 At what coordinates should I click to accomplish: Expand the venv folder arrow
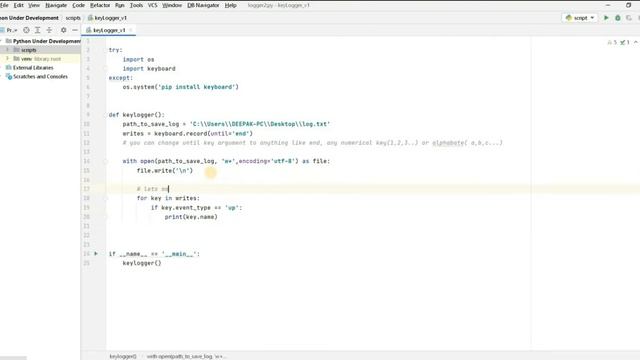tap(7, 59)
